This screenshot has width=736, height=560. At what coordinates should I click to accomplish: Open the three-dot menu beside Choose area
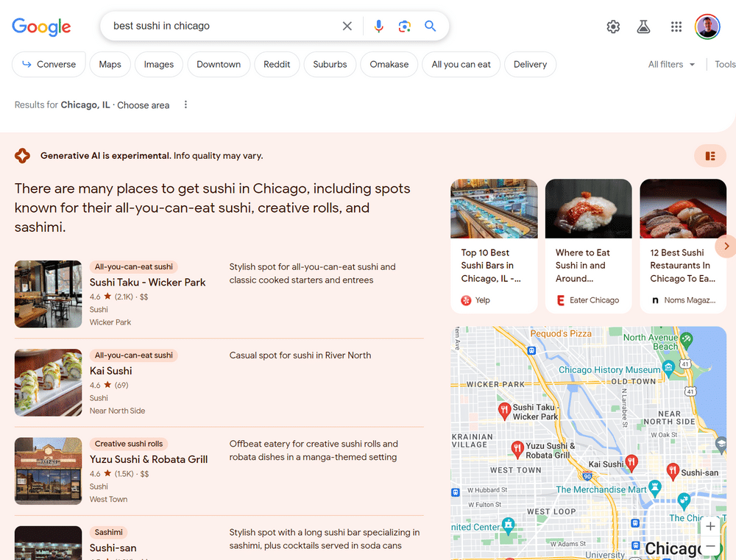coord(185,104)
